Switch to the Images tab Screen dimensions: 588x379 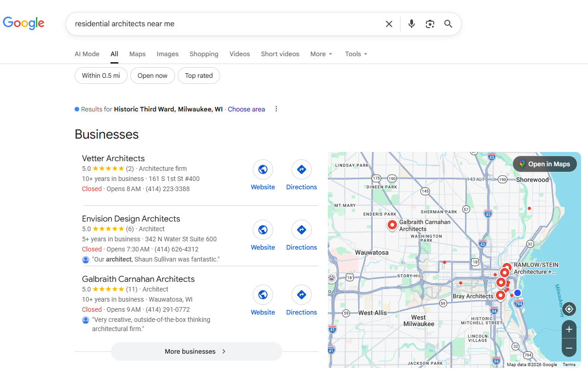168,54
